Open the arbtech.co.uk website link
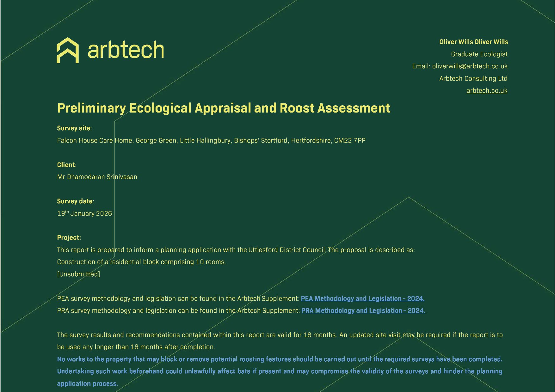The width and height of the screenshot is (555, 392). click(487, 91)
